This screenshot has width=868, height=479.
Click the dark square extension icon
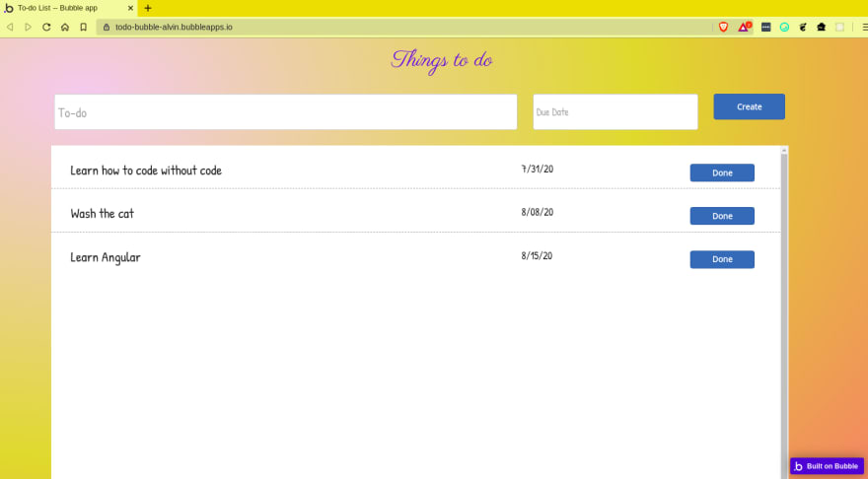click(766, 27)
